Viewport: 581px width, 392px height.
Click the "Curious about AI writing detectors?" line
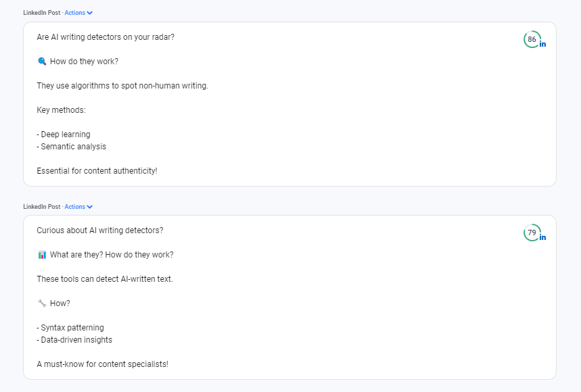click(100, 230)
